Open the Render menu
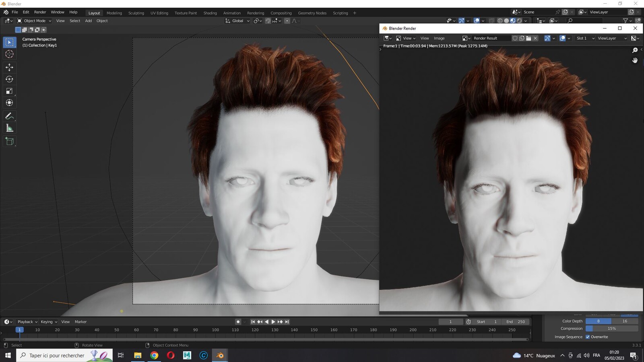 40,12
